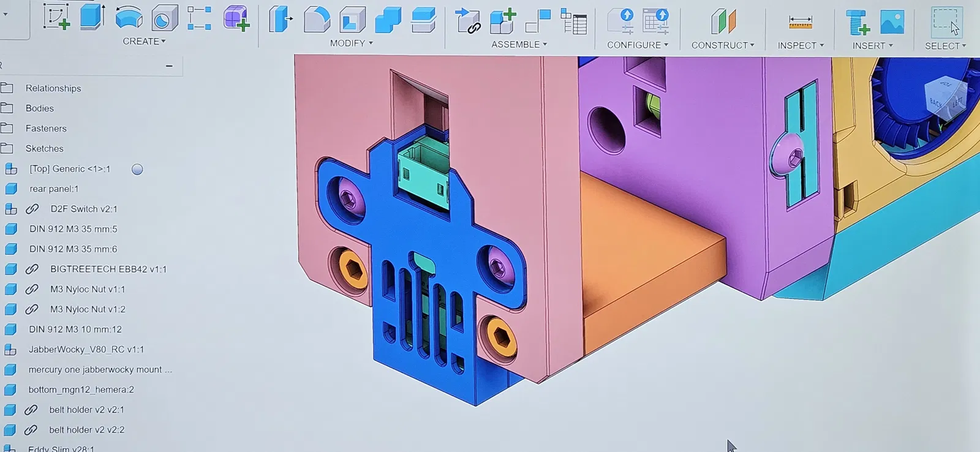Viewport: 980px width, 452px height.
Task: Select the Bodies folder in browser
Action: [40, 108]
